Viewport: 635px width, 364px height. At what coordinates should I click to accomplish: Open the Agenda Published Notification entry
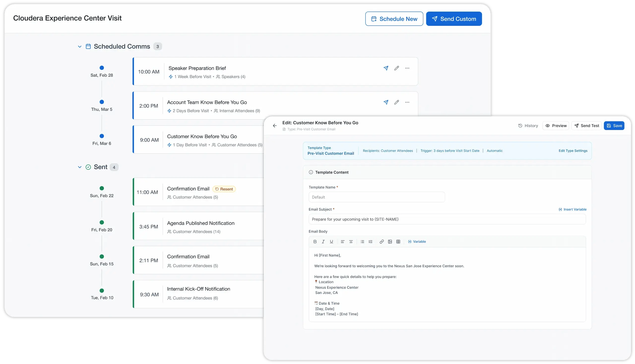pyautogui.click(x=201, y=223)
